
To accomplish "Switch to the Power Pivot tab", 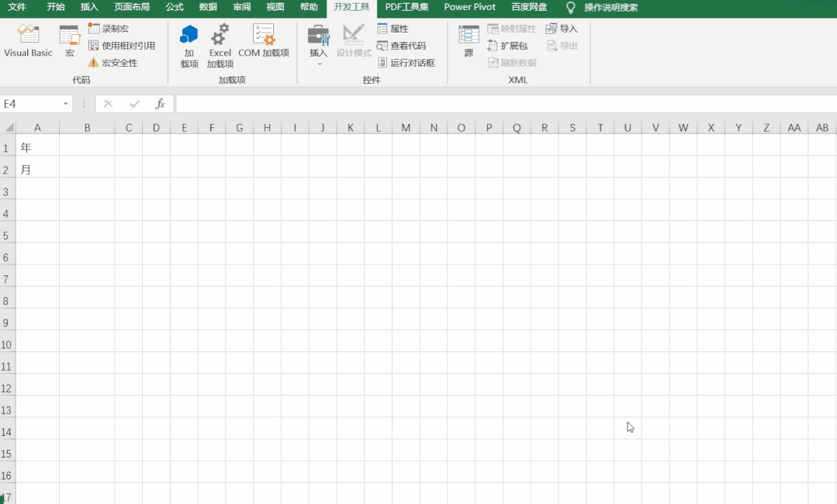I will (x=470, y=7).
